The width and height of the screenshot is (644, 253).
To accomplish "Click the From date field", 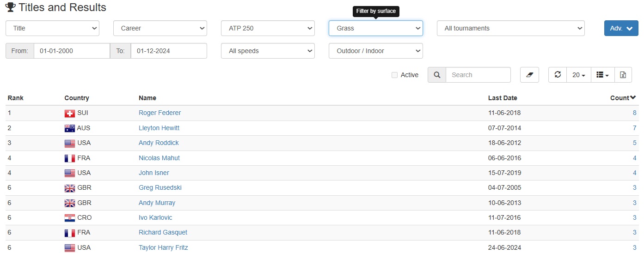I will (72, 51).
